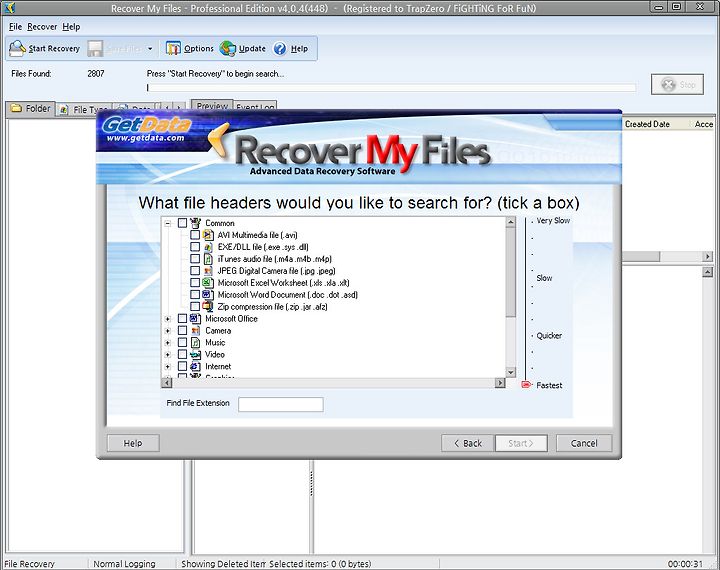Open the Recover menu
The image size is (720, 570).
click(x=42, y=27)
